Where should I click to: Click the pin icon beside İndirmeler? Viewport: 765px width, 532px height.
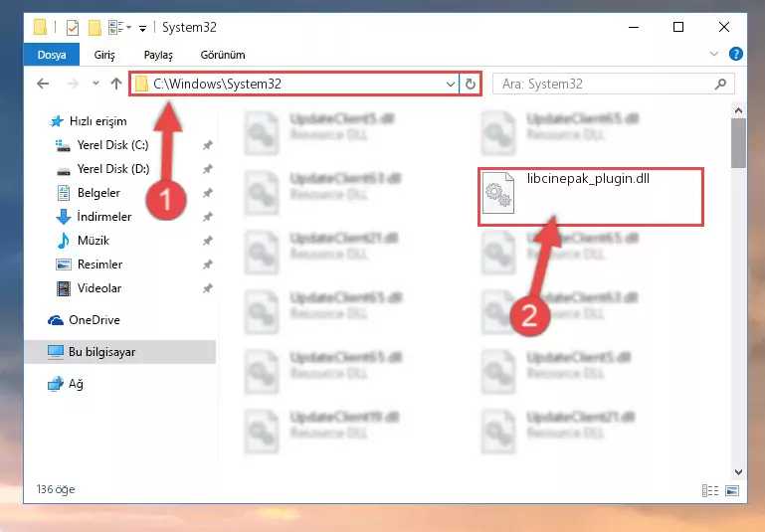208,217
